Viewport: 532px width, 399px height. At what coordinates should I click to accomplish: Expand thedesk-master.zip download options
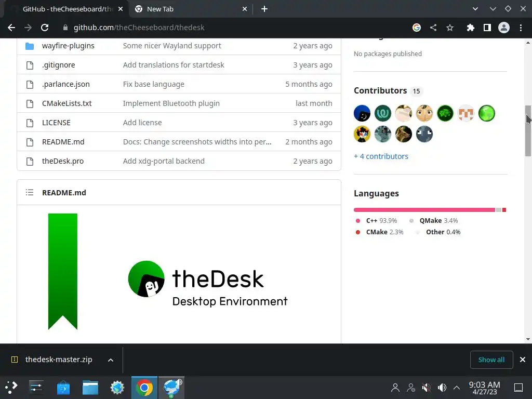point(111,360)
